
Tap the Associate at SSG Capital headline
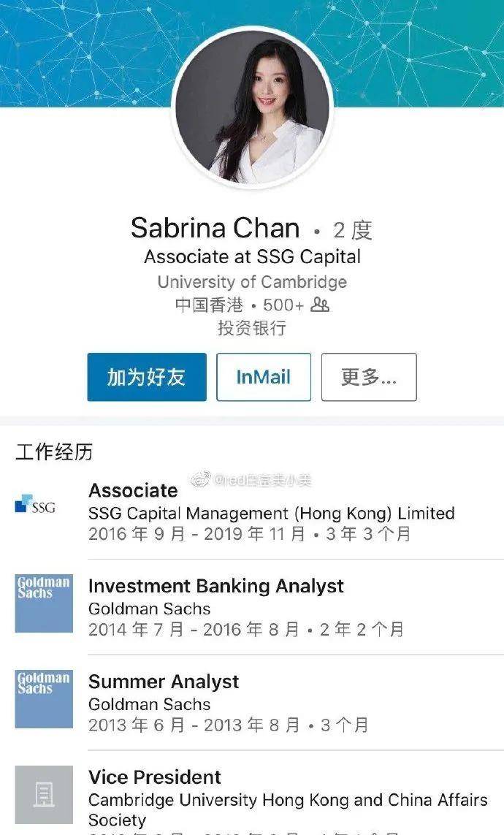pos(252,257)
